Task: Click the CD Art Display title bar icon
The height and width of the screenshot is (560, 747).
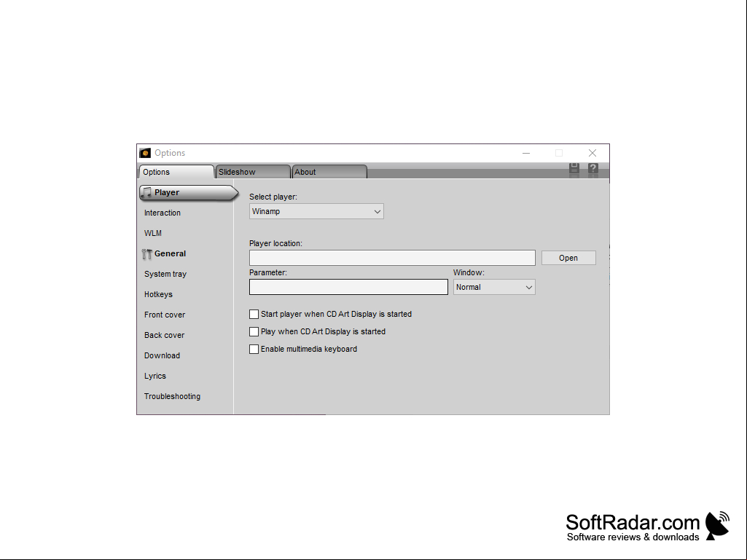Action: click(x=145, y=153)
